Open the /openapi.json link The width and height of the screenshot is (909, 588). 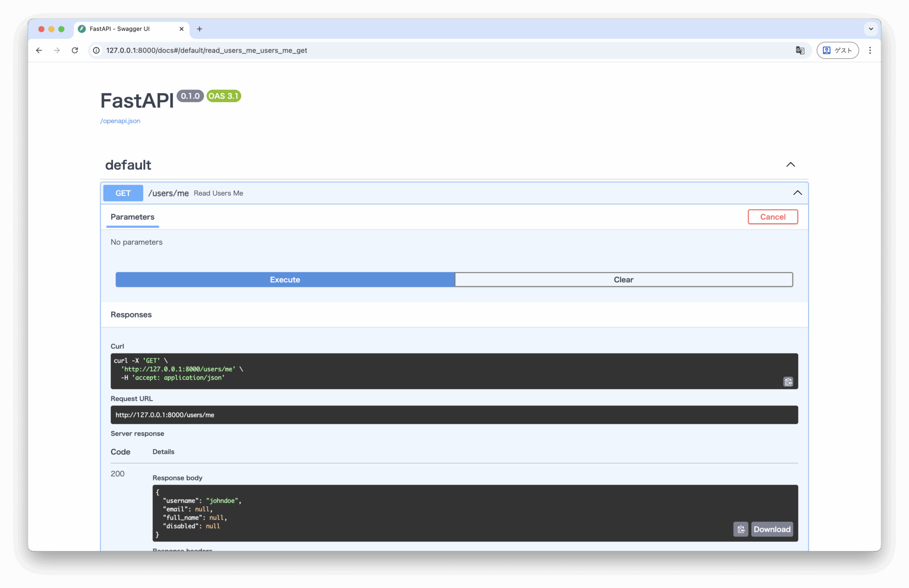pyautogui.click(x=120, y=121)
